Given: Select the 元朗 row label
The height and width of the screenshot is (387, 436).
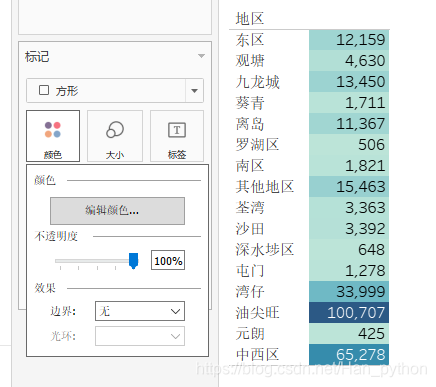Looking at the screenshot, I should 250,334.
